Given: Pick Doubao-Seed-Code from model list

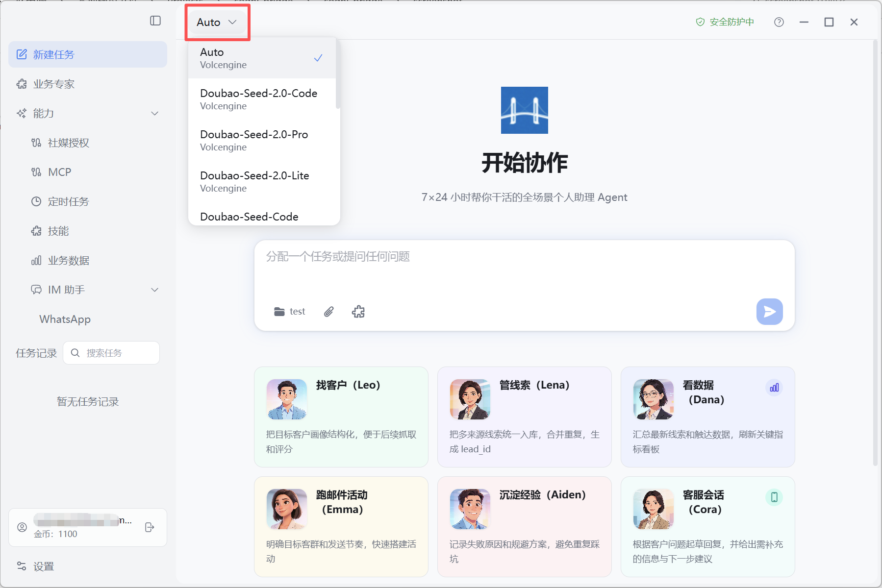Looking at the screenshot, I should 262,216.
